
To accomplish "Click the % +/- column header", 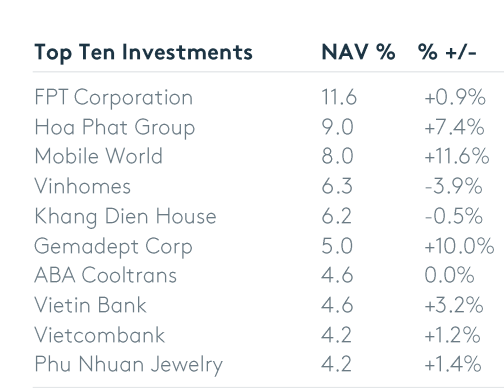I will pos(447,52).
